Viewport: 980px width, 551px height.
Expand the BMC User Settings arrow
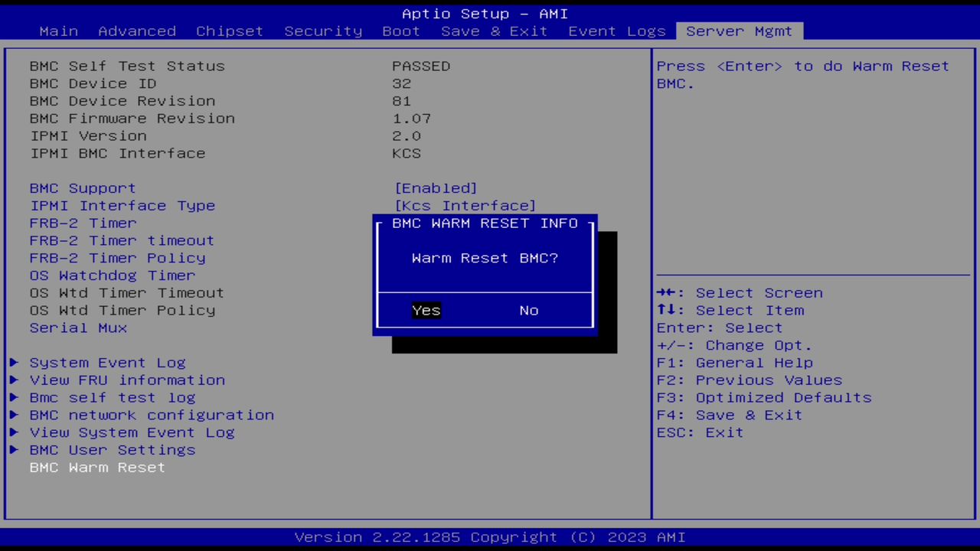coord(14,450)
